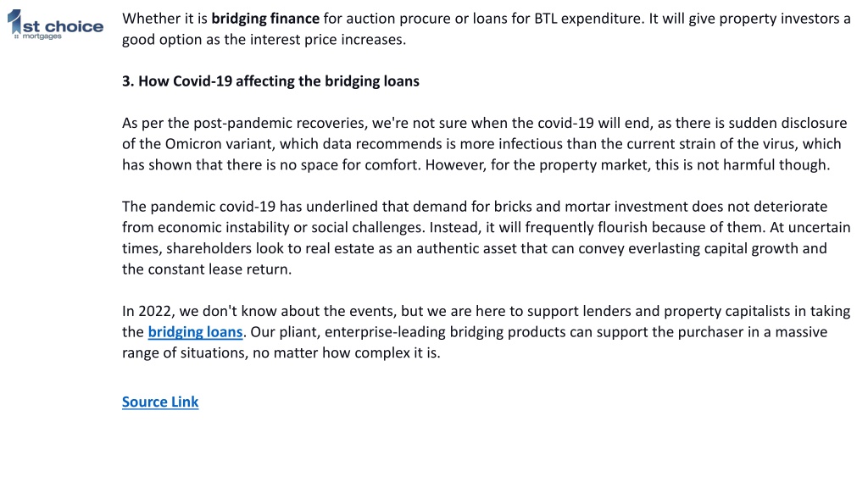The image size is (868, 488).
Task: Click the small 'mortgages' text under the logo
Action: click(42, 36)
